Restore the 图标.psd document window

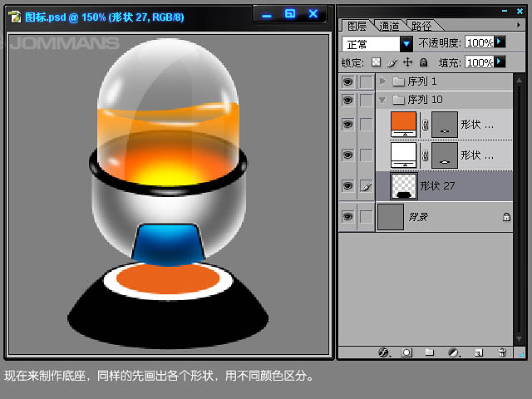290,14
